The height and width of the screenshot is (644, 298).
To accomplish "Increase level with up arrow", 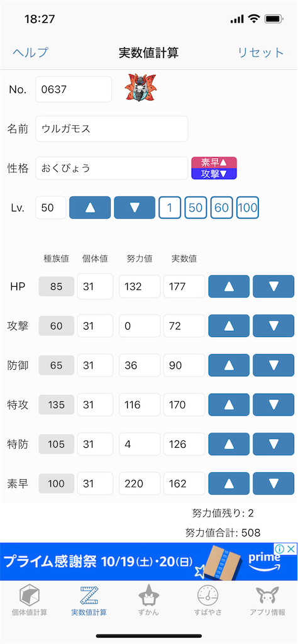I will click(x=90, y=208).
